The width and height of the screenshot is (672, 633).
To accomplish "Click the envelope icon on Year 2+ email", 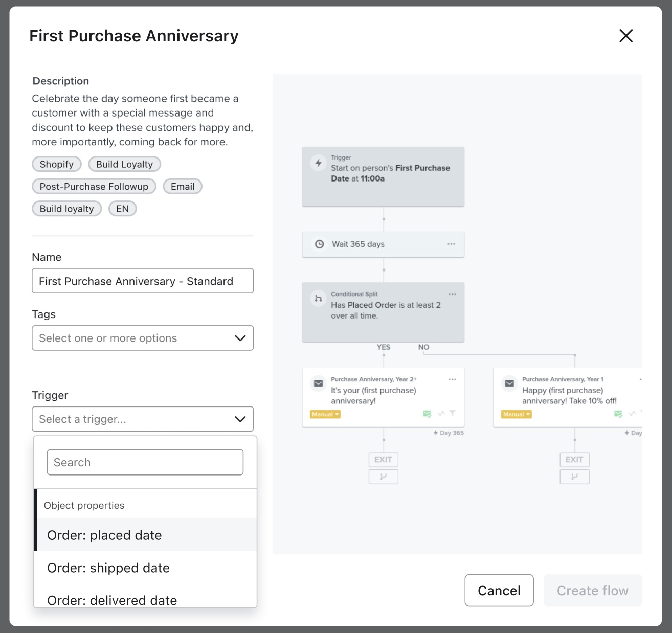I will (318, 383).
